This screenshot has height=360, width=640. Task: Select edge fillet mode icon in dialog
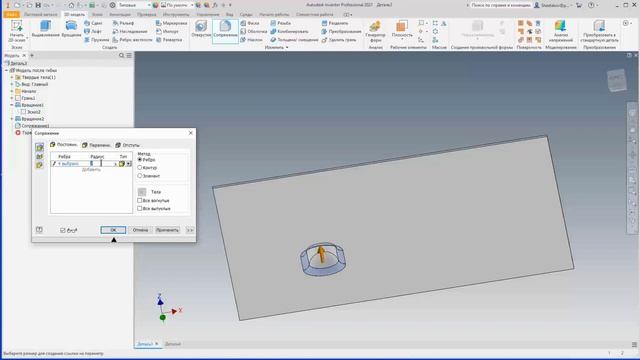point(40,147)
